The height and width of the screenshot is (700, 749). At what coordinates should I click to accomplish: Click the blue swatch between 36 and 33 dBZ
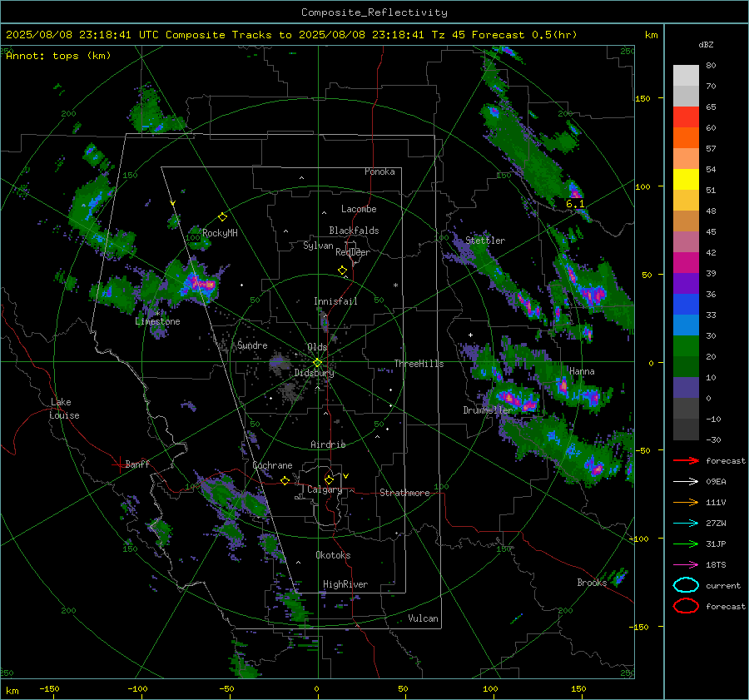click(686, 305)
